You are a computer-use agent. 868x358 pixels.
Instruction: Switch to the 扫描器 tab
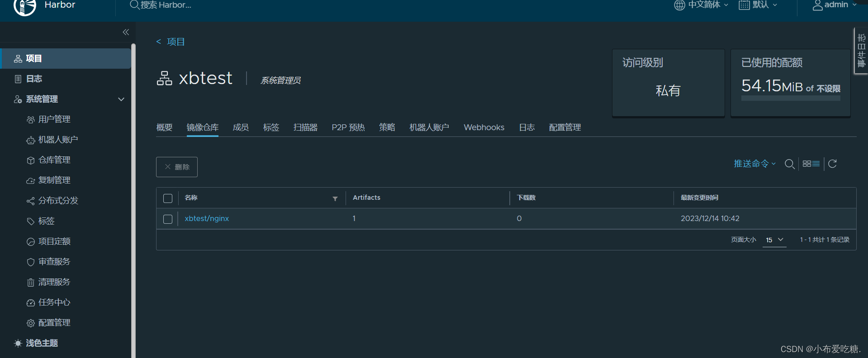[x=305, y=127]
